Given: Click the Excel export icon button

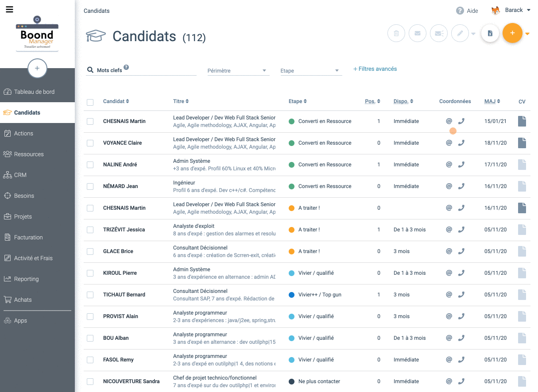Looking at the screenshot, I should 490,33.
